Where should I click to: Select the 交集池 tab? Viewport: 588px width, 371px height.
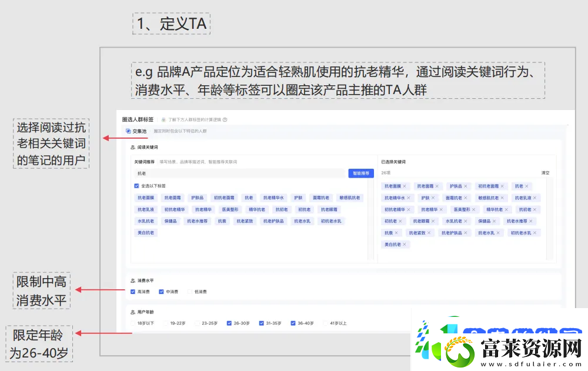coord(136,131)
